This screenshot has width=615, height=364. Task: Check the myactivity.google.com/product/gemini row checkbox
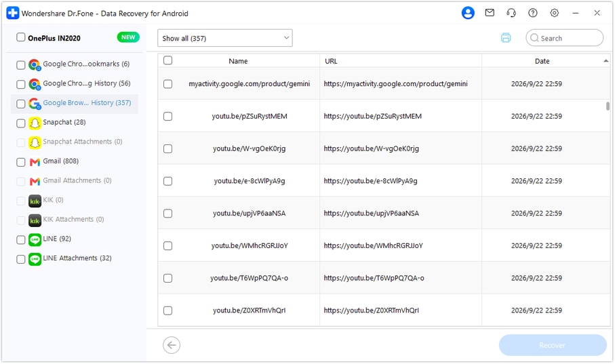[168, 84]
